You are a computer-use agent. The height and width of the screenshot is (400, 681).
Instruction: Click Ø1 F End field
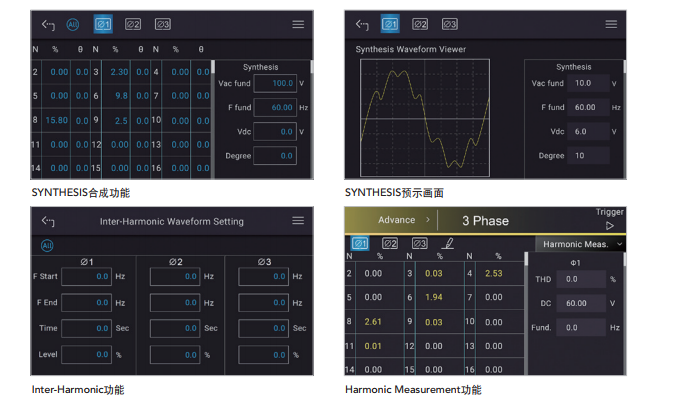tap(86, 303)
